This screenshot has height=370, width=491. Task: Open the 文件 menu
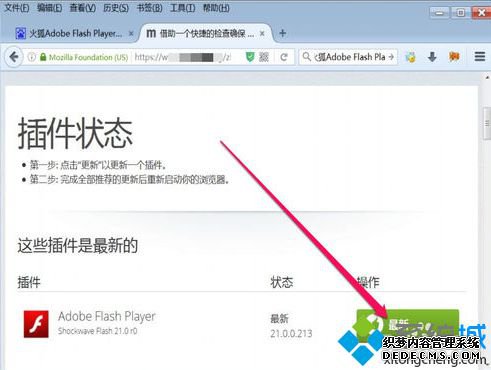[17, 8]
